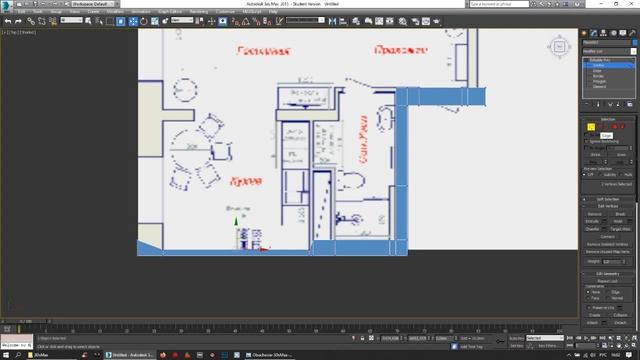This screenshot has width=640, height=360.
Task: Open the Customize menu
Action: [225, 12]
